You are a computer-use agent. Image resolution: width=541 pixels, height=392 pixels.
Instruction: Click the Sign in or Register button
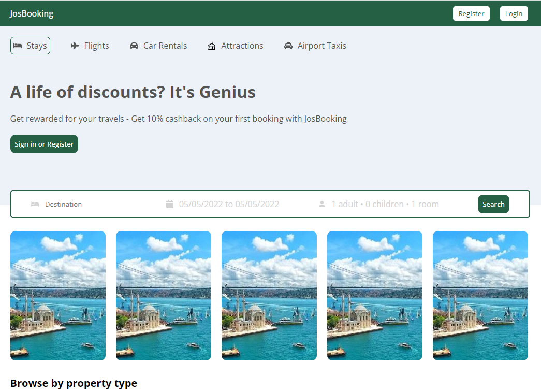pyautogui.click(x=44, y=144)
